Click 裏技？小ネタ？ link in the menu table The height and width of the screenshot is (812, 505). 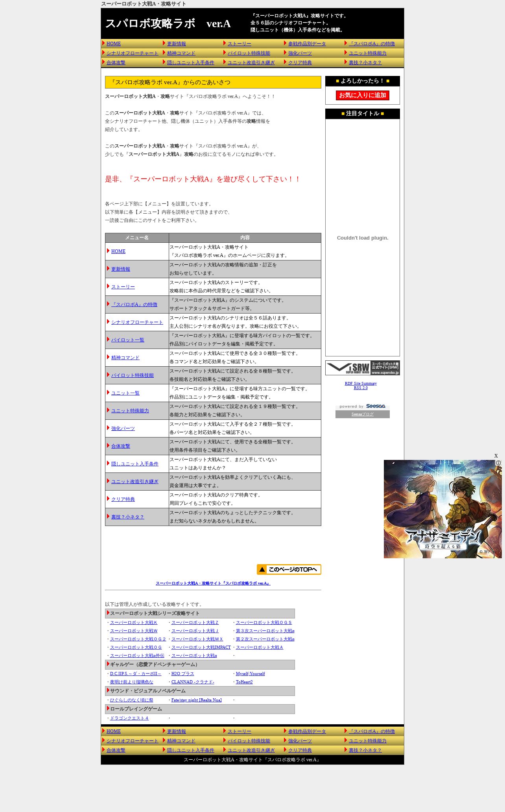pos(128,517)
